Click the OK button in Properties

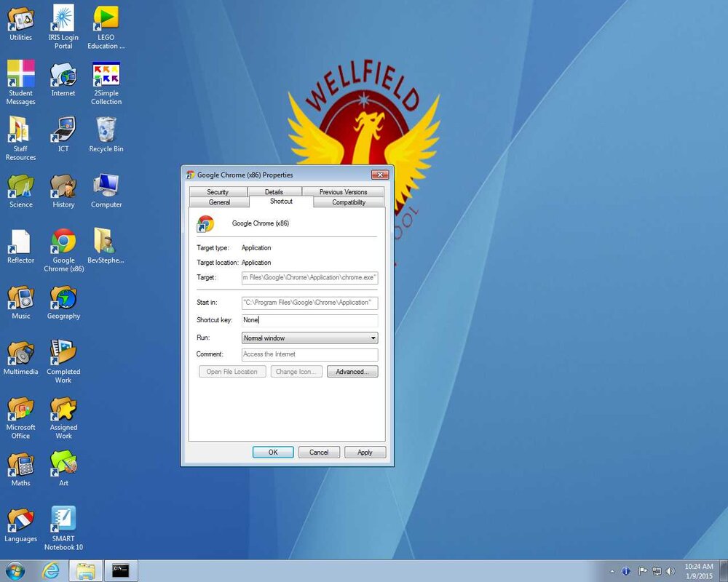273,452
